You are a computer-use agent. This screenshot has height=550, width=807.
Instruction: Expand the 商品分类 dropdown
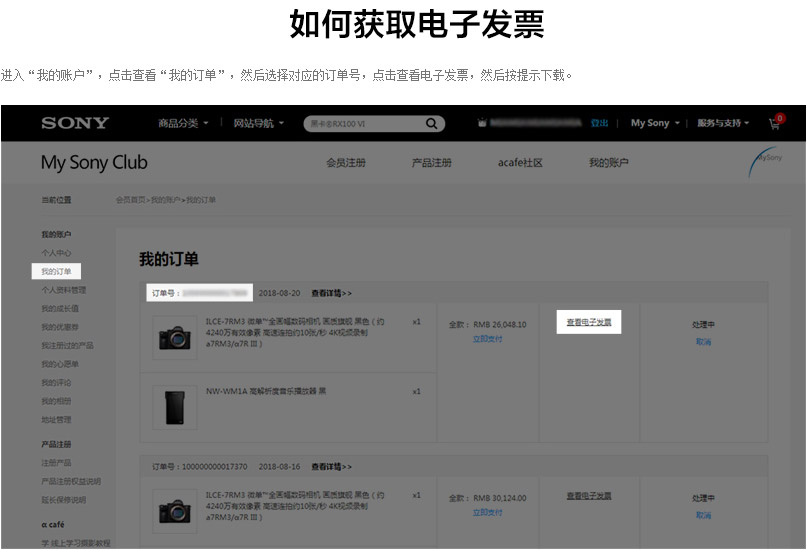pyautogui.click(x=183, y=123)
